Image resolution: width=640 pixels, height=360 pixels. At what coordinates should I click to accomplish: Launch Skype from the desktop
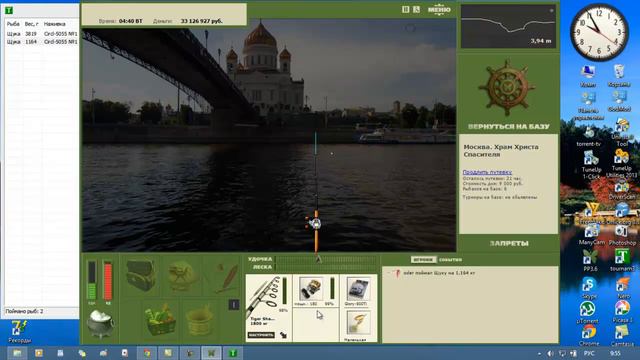[x=589, y=287]
